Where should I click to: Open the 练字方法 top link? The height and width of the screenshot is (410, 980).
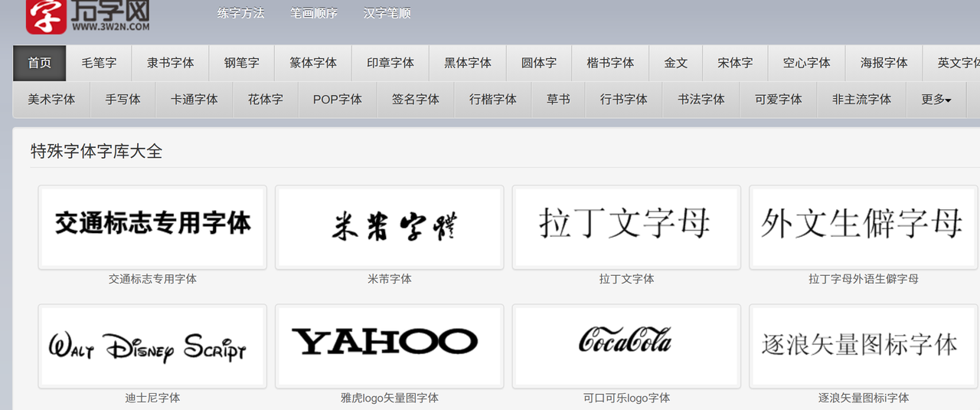(x=240, y=13)
